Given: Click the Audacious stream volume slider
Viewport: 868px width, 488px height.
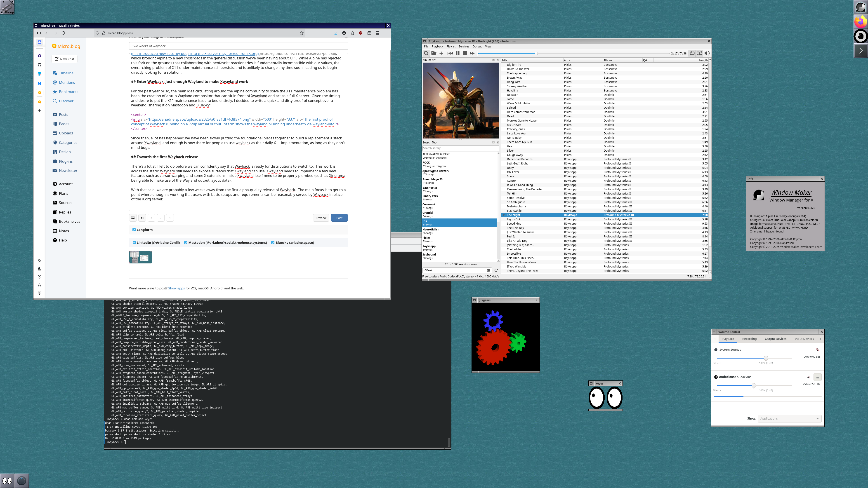Looking at the screenshot, I should [754, 385].
